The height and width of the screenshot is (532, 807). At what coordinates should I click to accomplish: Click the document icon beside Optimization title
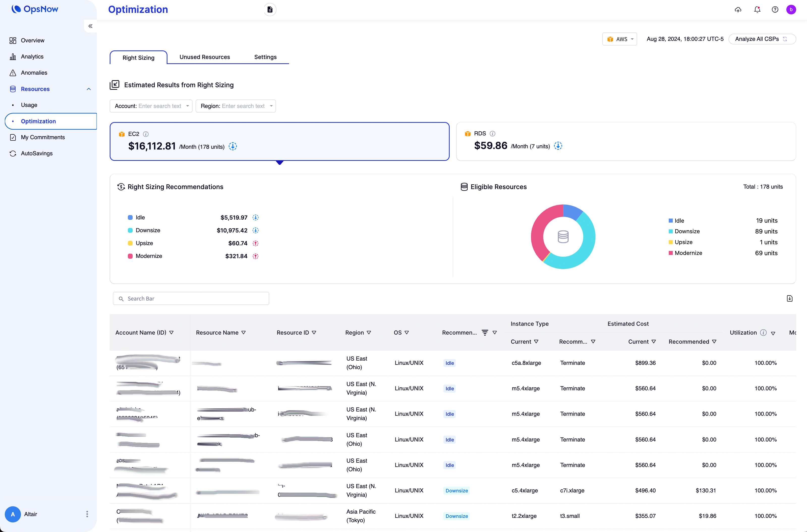pos(270,10)
